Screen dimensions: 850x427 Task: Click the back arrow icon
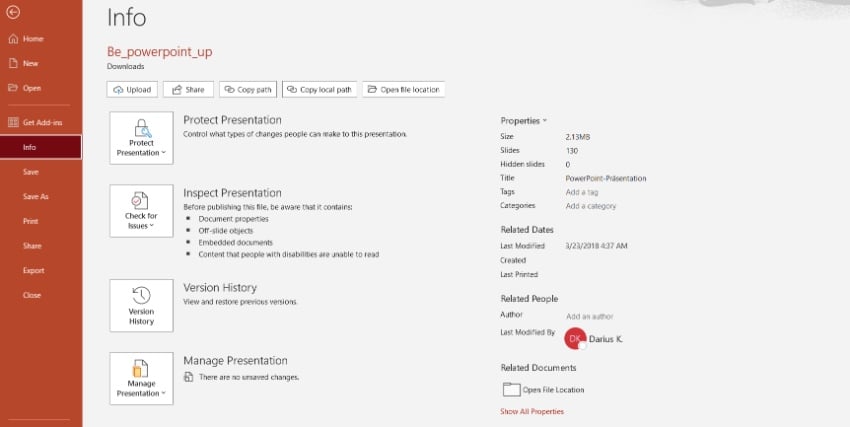pos(13,13)
